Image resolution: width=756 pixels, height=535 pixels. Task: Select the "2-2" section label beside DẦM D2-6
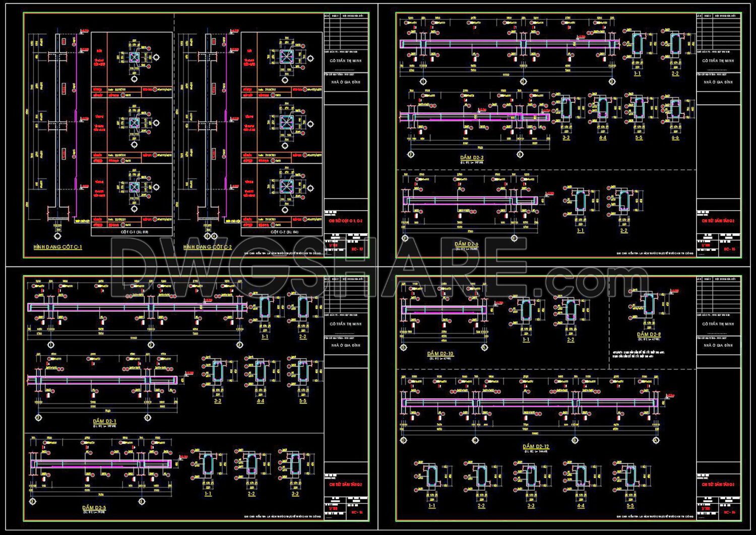coord(624,230)
